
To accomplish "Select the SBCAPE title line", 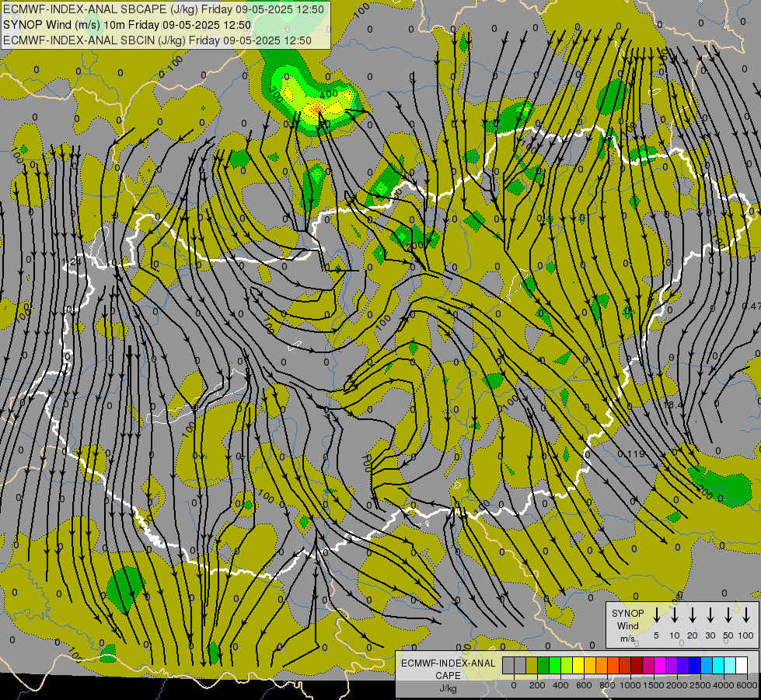I will (x=163, y=9).
